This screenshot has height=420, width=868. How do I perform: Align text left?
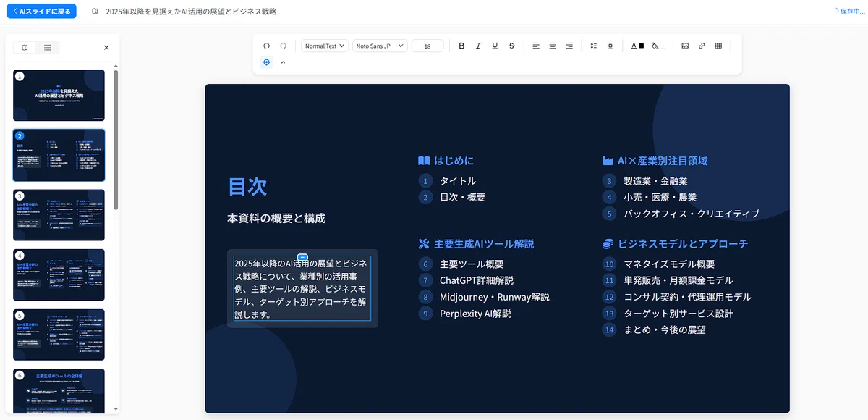pyautogui.click(x=536, y=46)
